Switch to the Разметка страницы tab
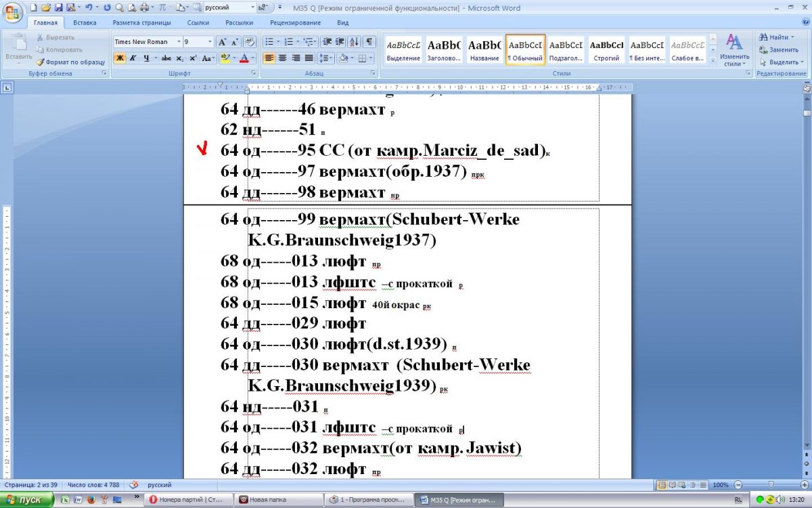 pos(141,23)
